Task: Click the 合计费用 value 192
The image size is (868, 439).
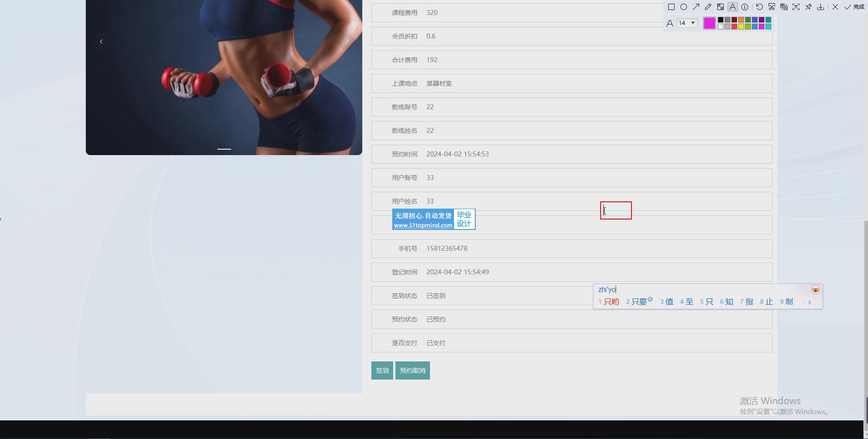Action: tap(432, 60)
